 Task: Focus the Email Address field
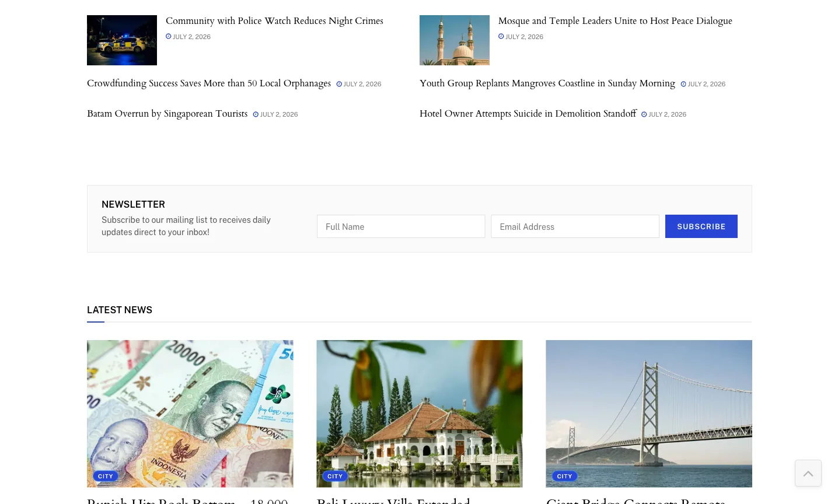[575, 226]
